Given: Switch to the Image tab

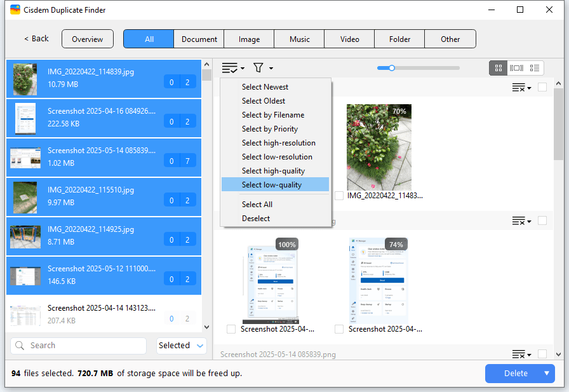Looking at the screenshot, I should 249,39.
